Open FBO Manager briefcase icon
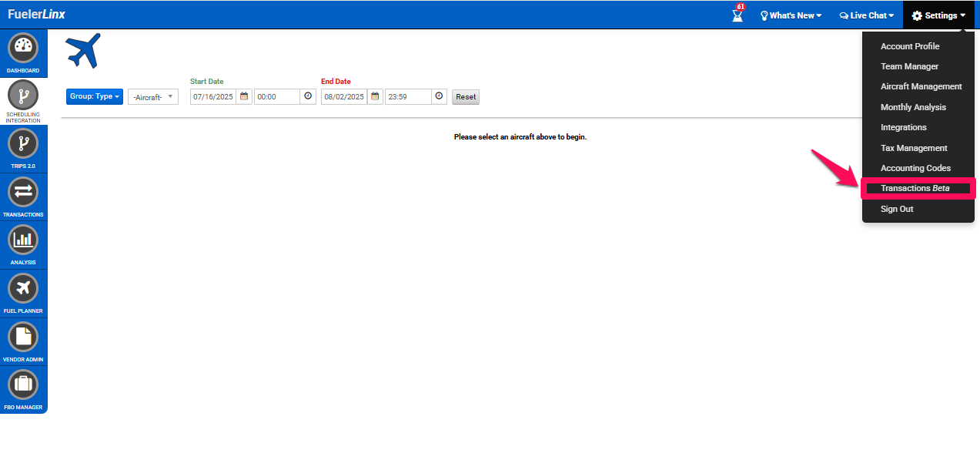Viewport: 980px width, 450px height. click(x=23, y=385)
